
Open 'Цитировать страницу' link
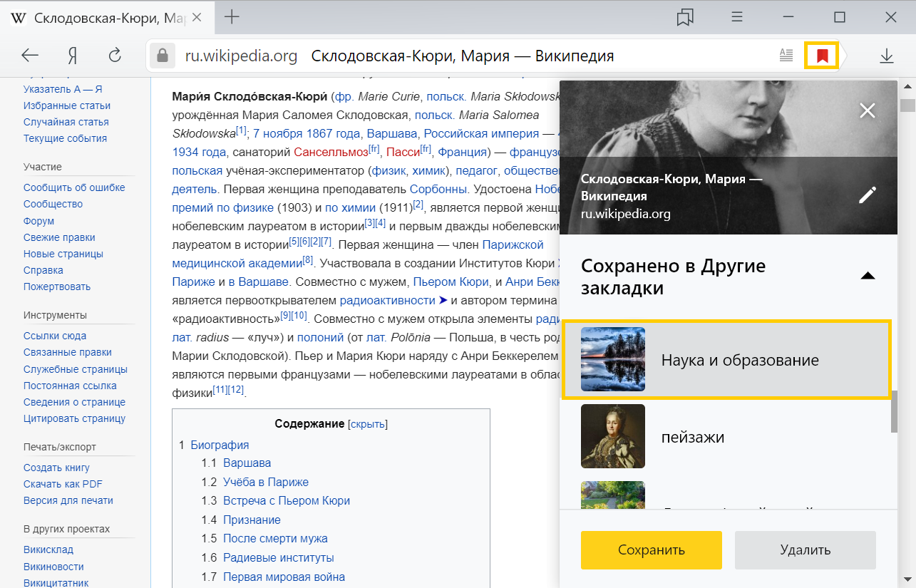[74, 418]
